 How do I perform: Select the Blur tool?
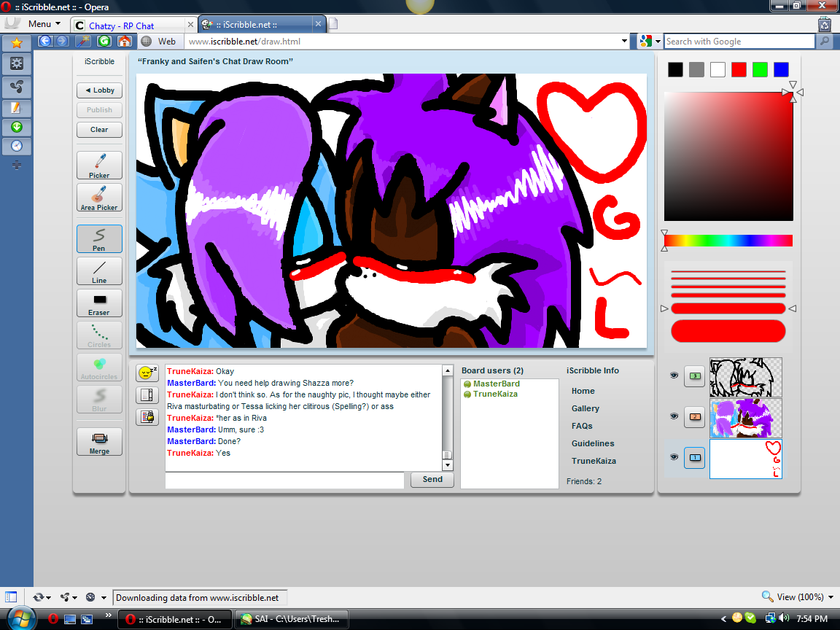point(99,399)
